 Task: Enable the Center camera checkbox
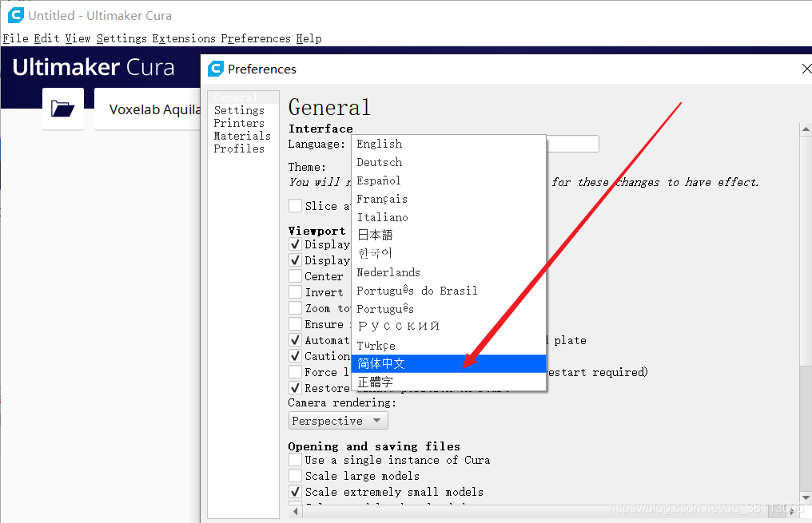pyautogui.click(x=295, y=276)
